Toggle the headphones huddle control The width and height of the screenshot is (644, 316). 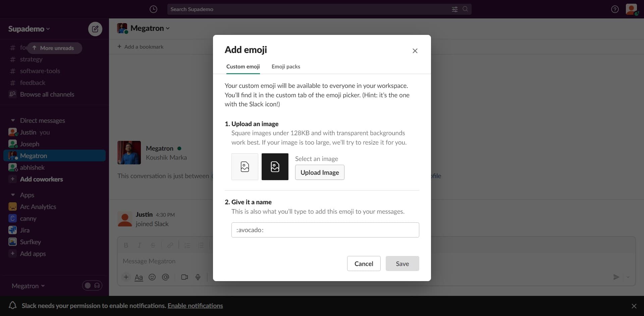click(97, 285)
